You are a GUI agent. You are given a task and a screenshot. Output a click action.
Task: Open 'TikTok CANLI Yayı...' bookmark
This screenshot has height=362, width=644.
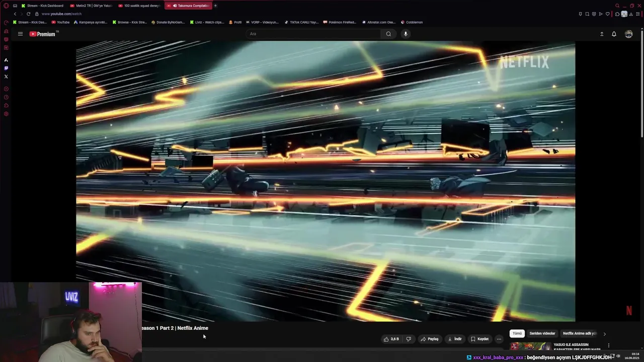301,22
